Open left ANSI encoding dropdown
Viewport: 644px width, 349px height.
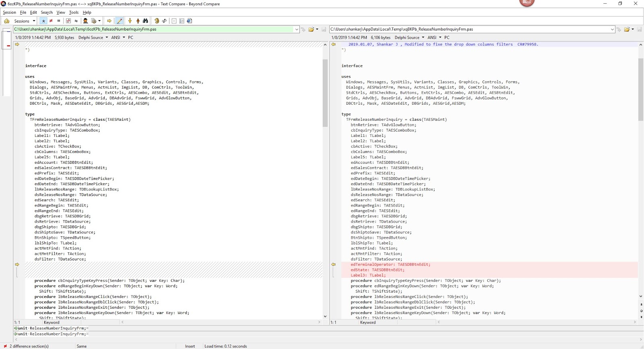point(118,37)
